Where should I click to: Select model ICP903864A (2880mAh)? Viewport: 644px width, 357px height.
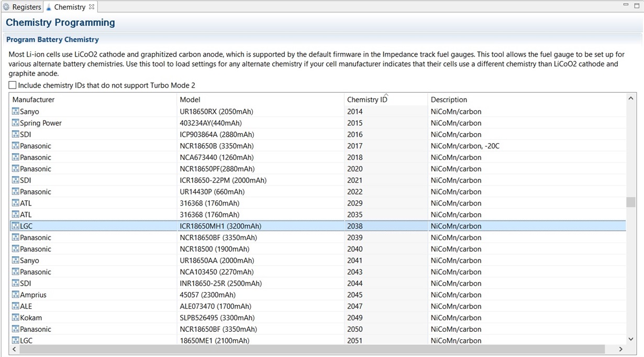217,135
